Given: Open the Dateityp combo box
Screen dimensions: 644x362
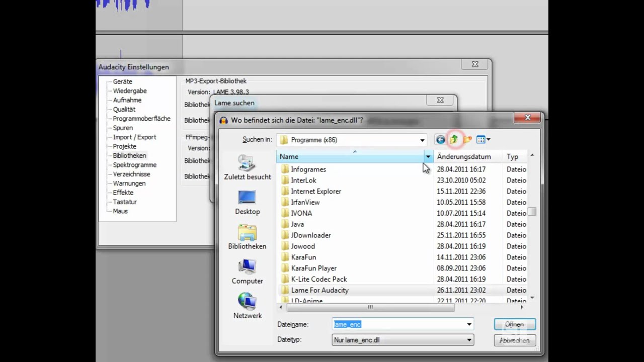Looking at the screenshot, I should 403,340.
